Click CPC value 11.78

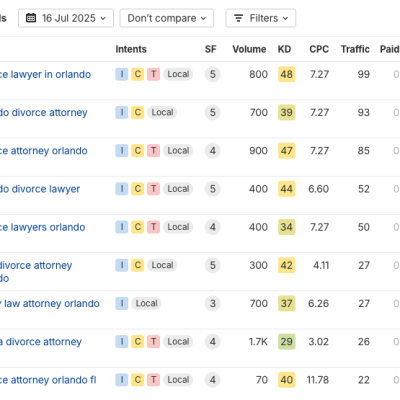coord(318,380)
